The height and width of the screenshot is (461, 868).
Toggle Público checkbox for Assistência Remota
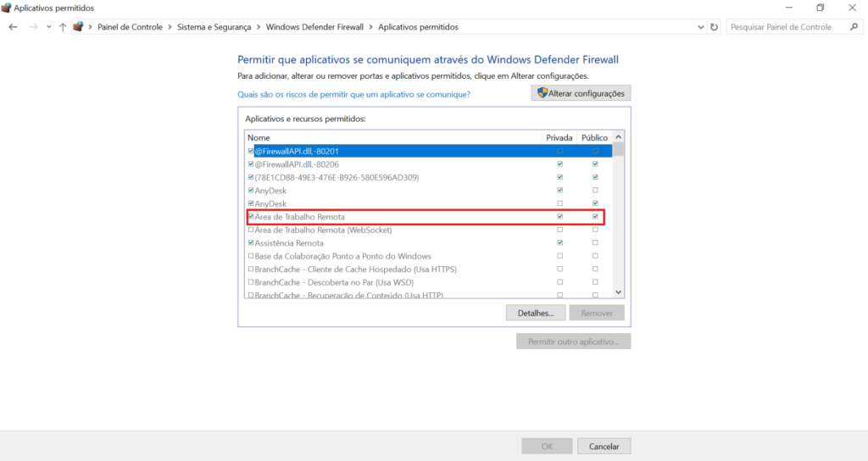(595, 243)
